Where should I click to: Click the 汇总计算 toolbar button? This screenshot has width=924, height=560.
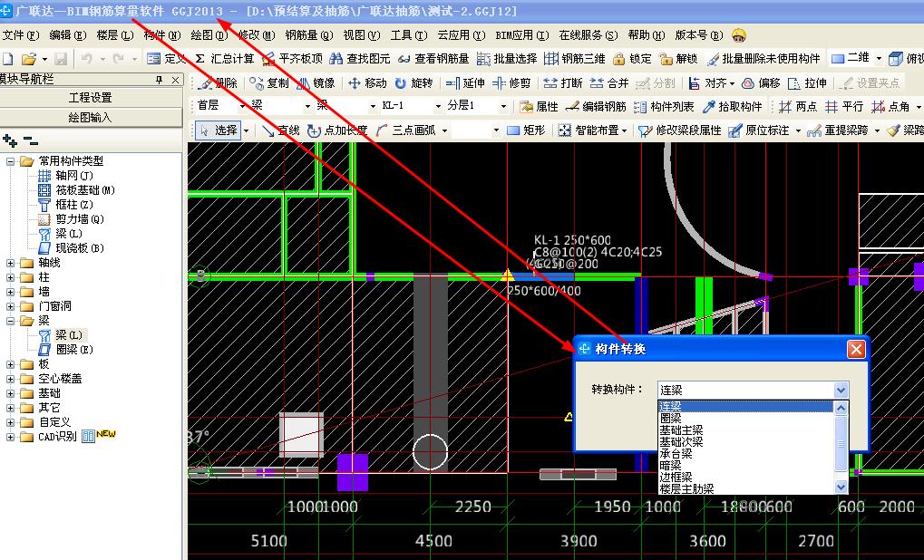[x=225, y=58]
